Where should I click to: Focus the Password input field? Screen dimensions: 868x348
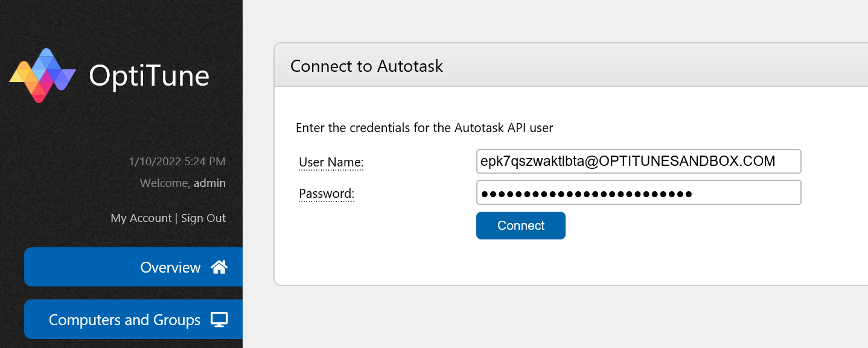[639, 193]
